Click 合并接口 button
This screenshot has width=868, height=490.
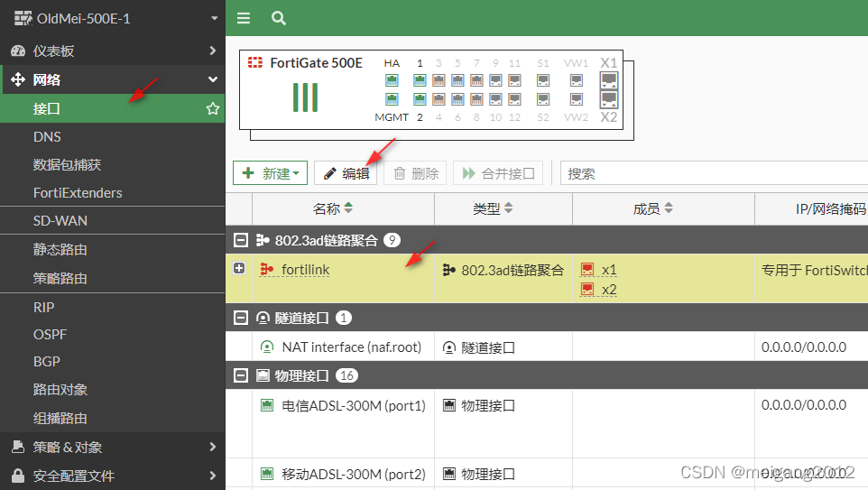(x=498, y=173)
